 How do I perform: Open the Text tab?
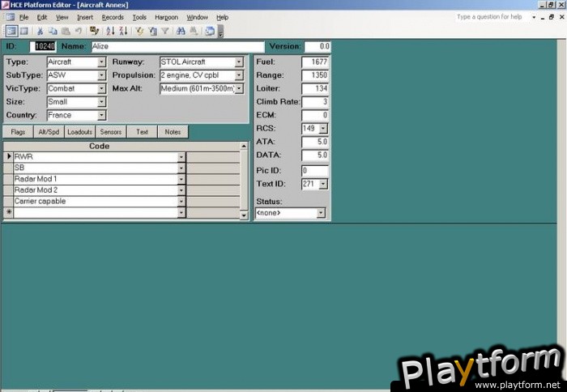(x=142, y=132)
